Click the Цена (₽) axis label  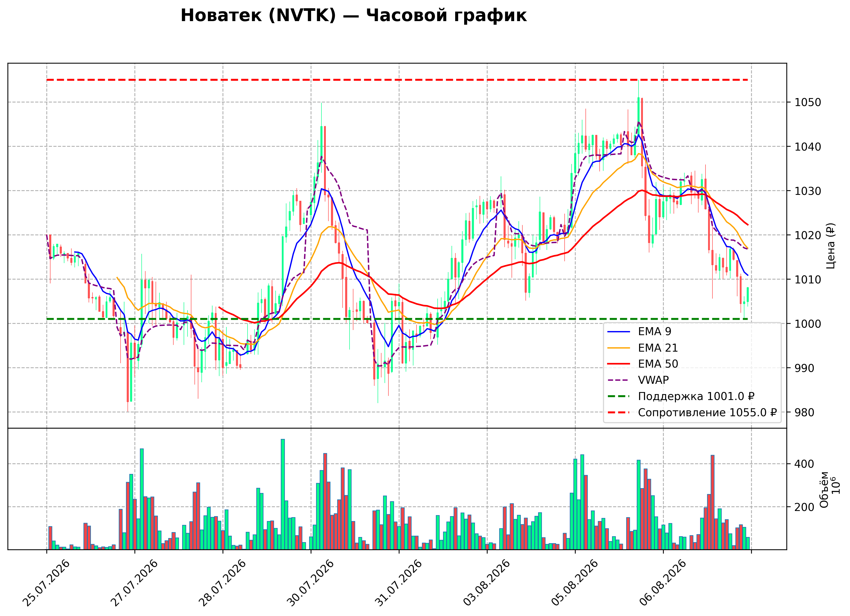point(830,246)
